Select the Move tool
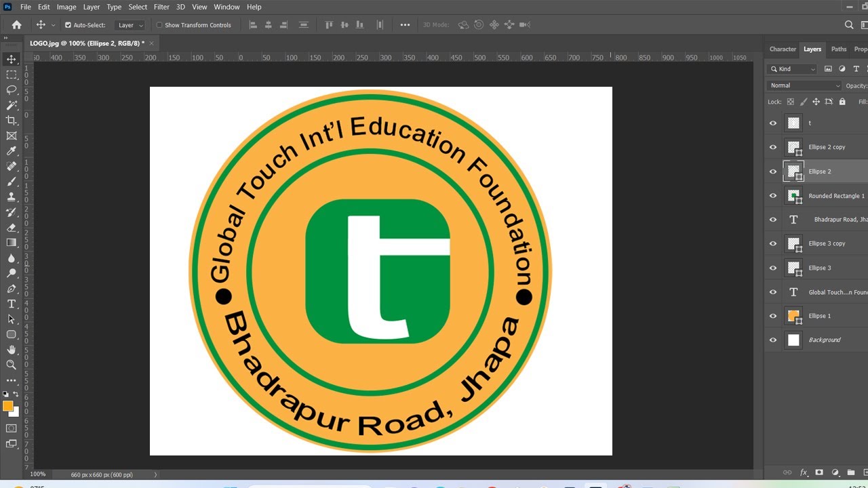The width and height of the screenshot is (868, 488). pos(12,60)
